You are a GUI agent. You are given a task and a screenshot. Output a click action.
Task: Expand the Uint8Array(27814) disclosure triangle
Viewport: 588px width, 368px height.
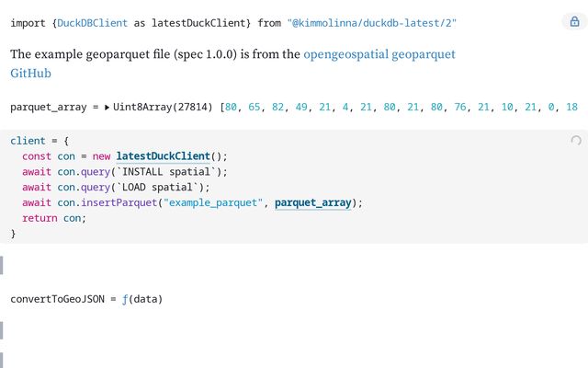tap(107, 108)
